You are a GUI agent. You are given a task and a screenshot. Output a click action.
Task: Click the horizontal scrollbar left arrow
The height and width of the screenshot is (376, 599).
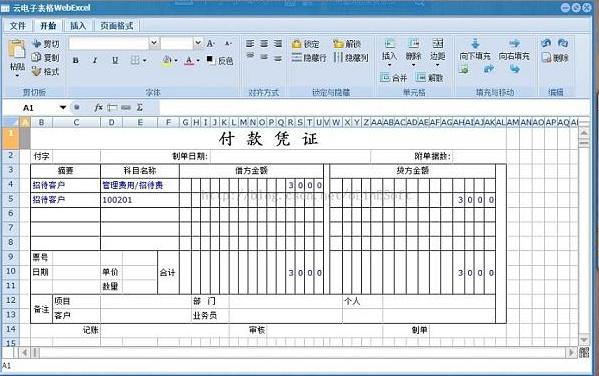[x=25, y=352]
